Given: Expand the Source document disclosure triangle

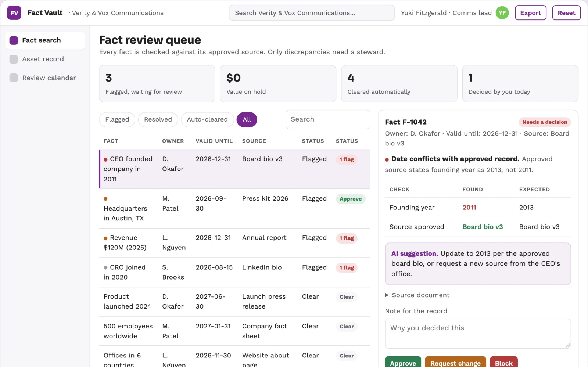Looking at the screenshot, I should coord(387,295).
